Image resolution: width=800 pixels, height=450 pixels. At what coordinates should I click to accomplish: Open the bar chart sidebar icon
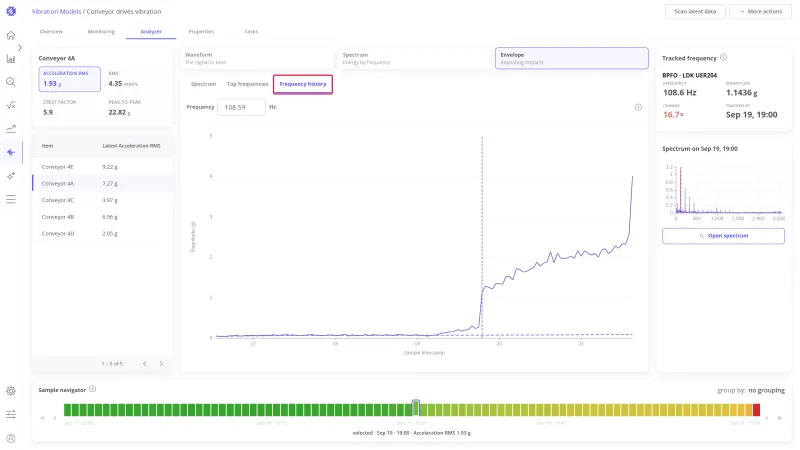point(11,59)
